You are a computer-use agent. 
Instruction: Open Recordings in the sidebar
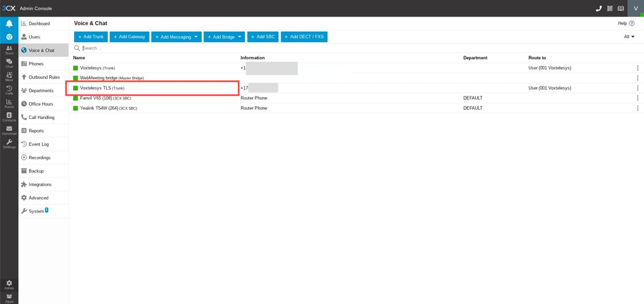click(43, 157)
